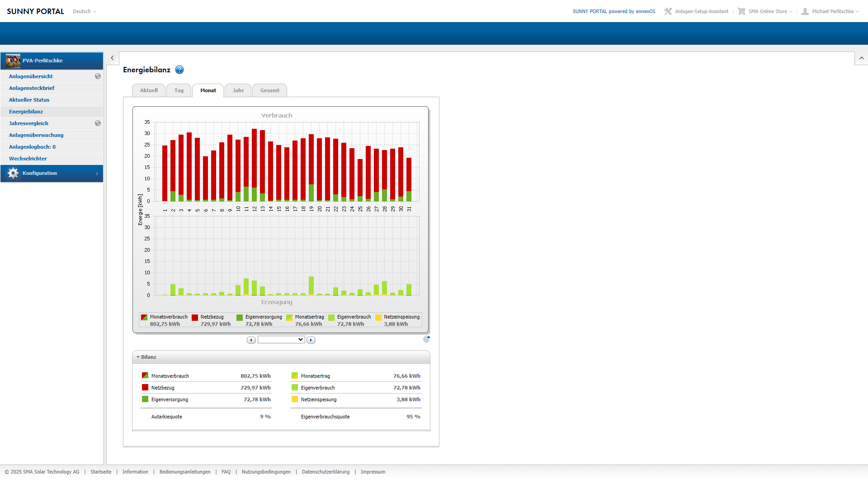Viewport: 868px width, 488px height.
Task: Open Anlagenüberwachung in sidebar
Action: 36,135
